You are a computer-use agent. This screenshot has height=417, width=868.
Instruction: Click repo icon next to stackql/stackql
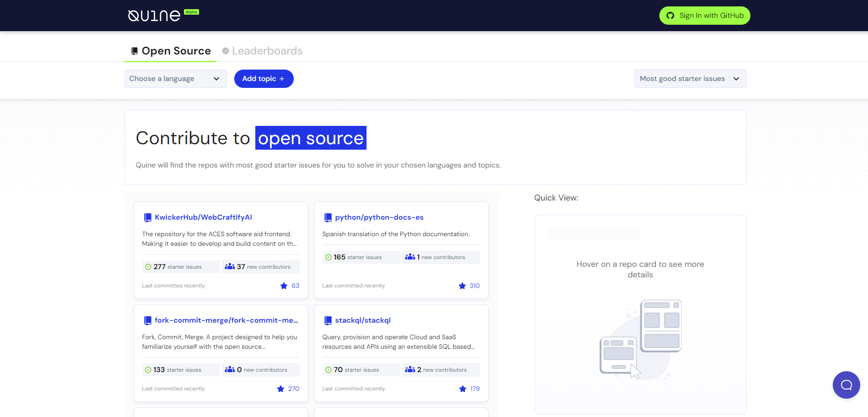pyautogui.click(x=328, y=320)
